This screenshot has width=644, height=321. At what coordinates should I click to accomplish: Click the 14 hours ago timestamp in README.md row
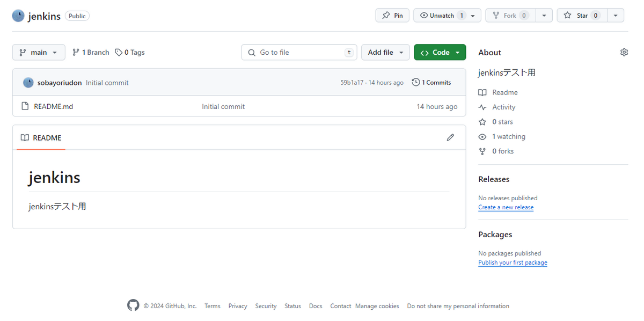(x=437, y=106)
